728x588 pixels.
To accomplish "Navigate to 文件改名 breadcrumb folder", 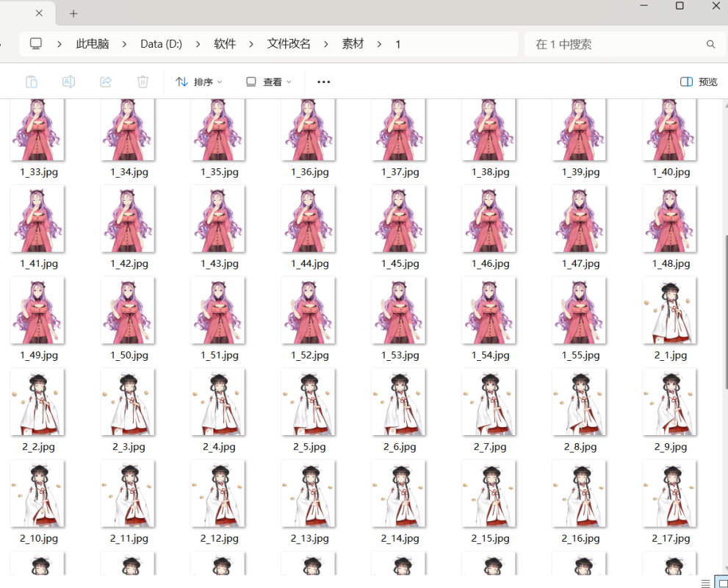I will (288, 43).
